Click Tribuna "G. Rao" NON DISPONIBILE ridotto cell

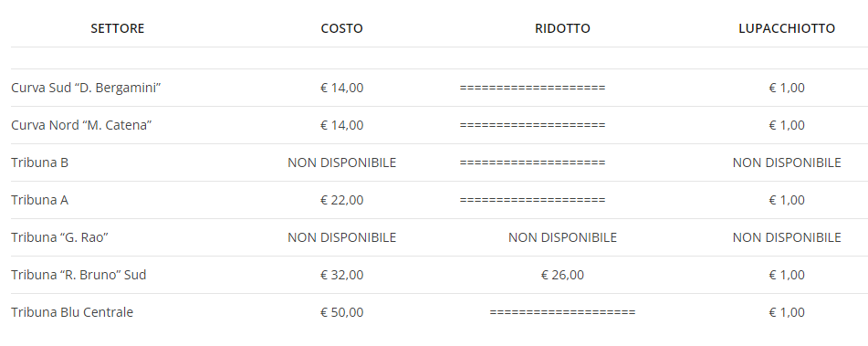pyautogui.click(x=562, y=237)
